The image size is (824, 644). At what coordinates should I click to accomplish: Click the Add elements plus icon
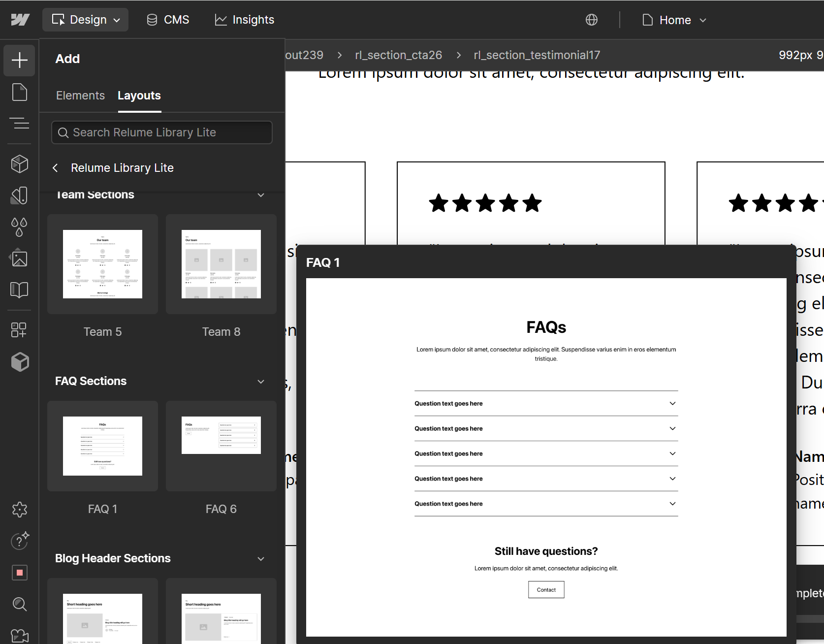pos(19,60)
